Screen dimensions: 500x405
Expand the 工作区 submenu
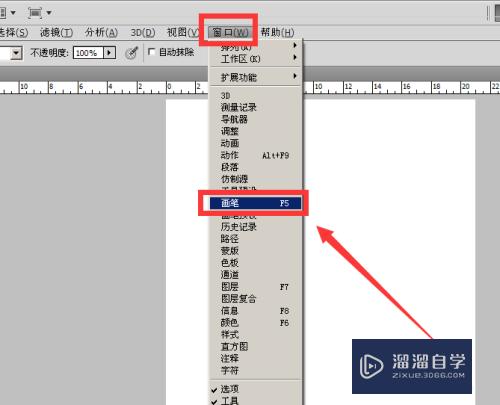[256, 59]
